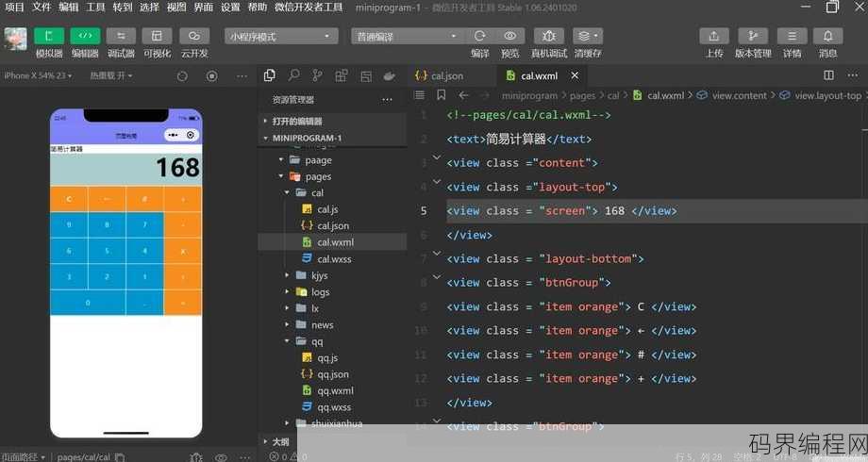Image resolution: width=868 pixels, height=462 pixels.
Task: Start real device debugging
Action: click(548, 36)
